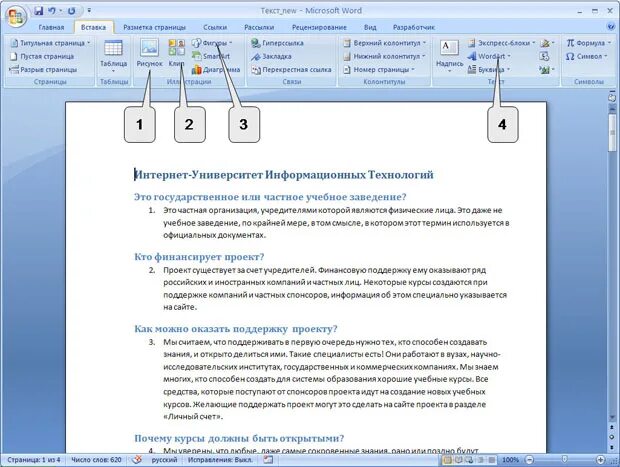The image size is (620, 467).
Task: Open the Буквица drop cap menu
Action: pyautogui.click(x=489, y=70)
